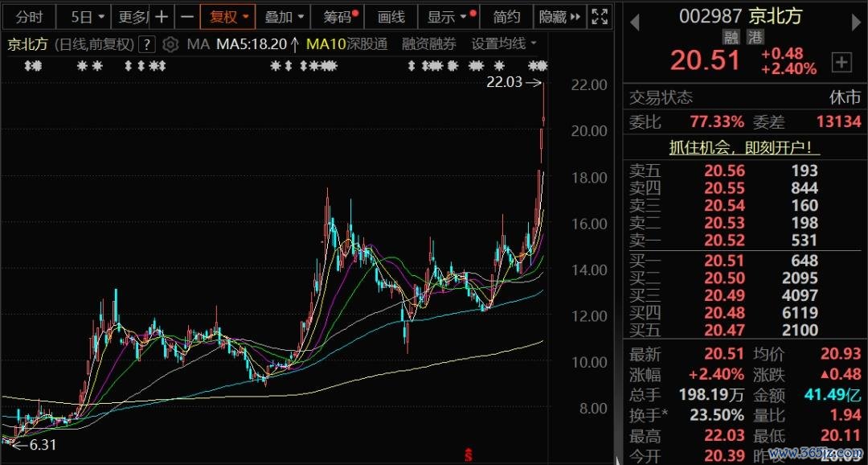868x465 pixels.
Task: Open the 复权 adjustment dropdown
Action: click(229, 17)
